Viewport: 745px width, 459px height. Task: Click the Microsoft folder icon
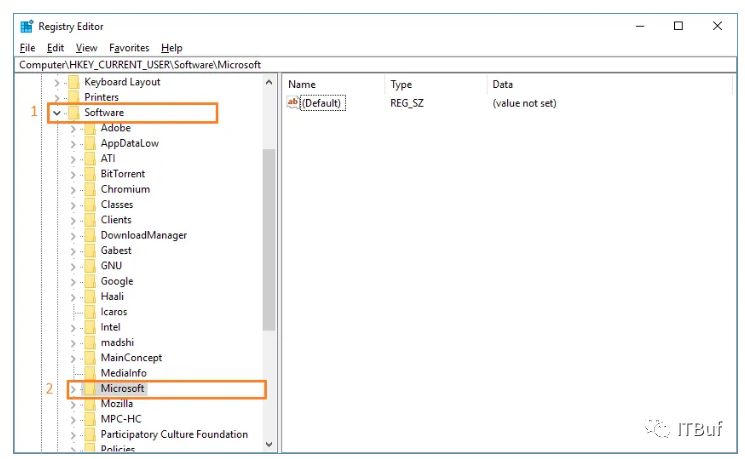click(x=90, y=389)
